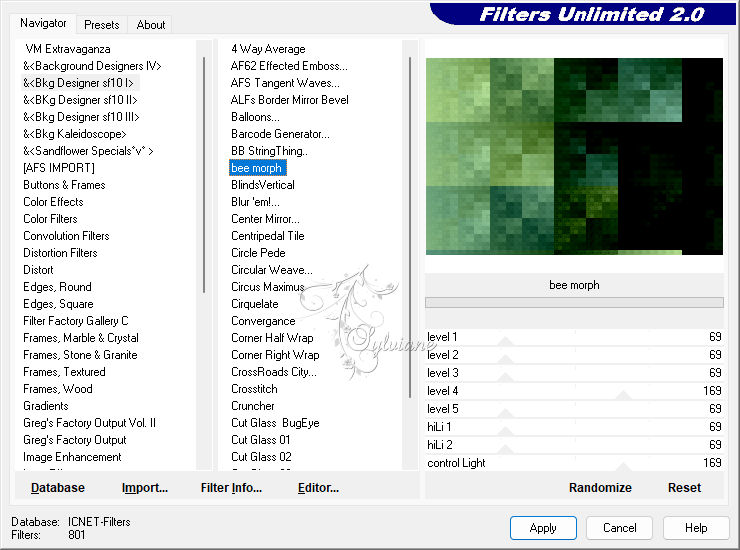Select Frames, Stone & Granite
The width and height of the screenshot is (740, 550).
80,355
